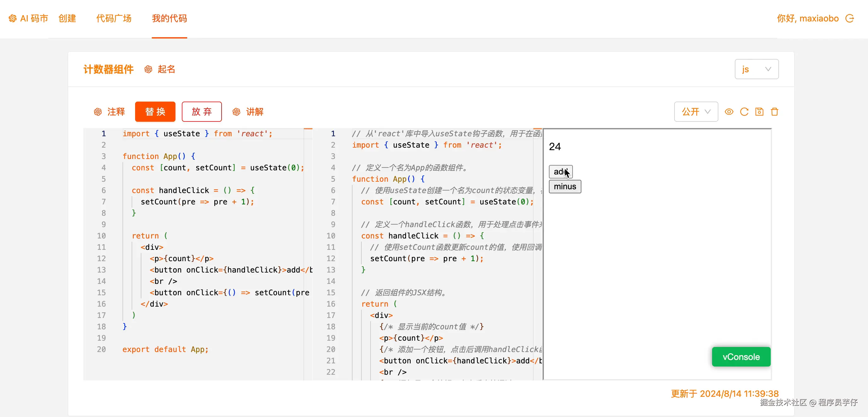868x417 pixels.
Task: Click line 1 import statement in left editor
Action: [x=197, y=134]
